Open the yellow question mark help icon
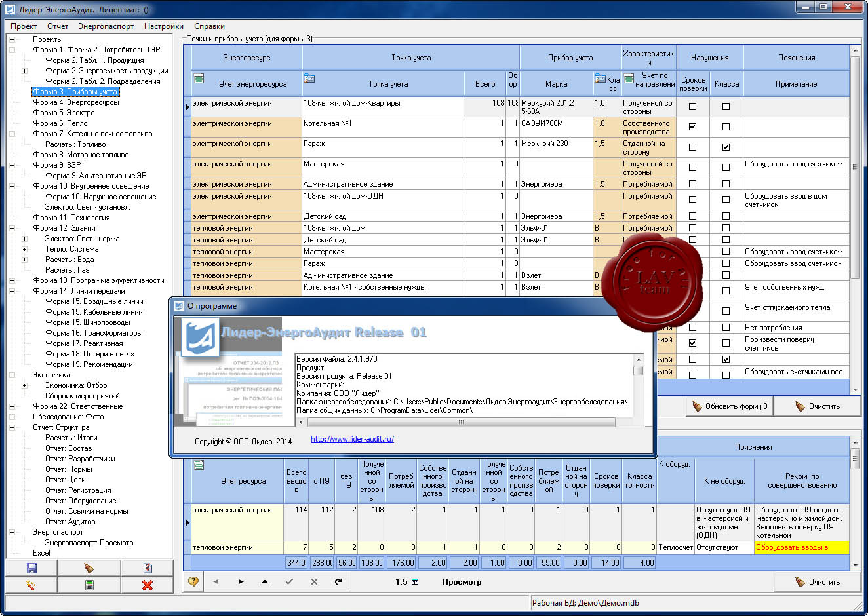 coord(193,581)
